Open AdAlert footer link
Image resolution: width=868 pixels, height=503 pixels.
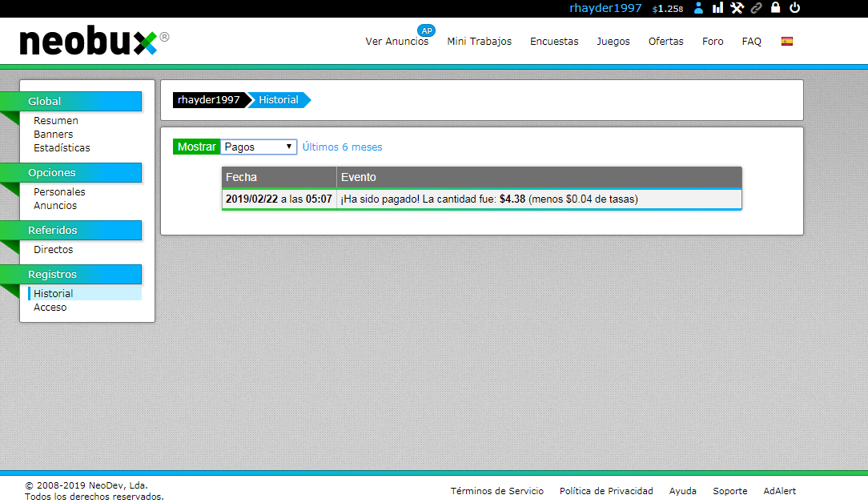[779, 491]
